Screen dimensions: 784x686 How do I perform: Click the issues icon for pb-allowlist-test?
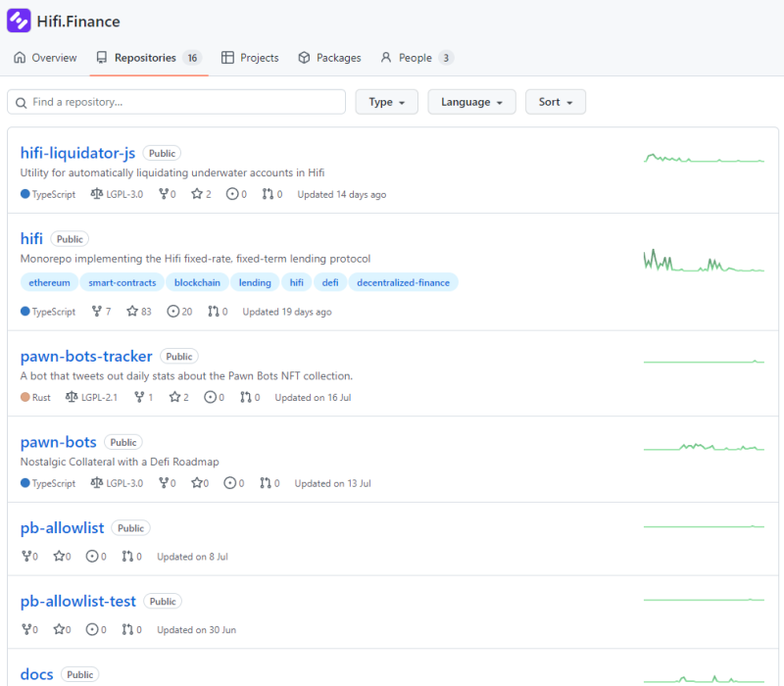(x=92, y=629)
